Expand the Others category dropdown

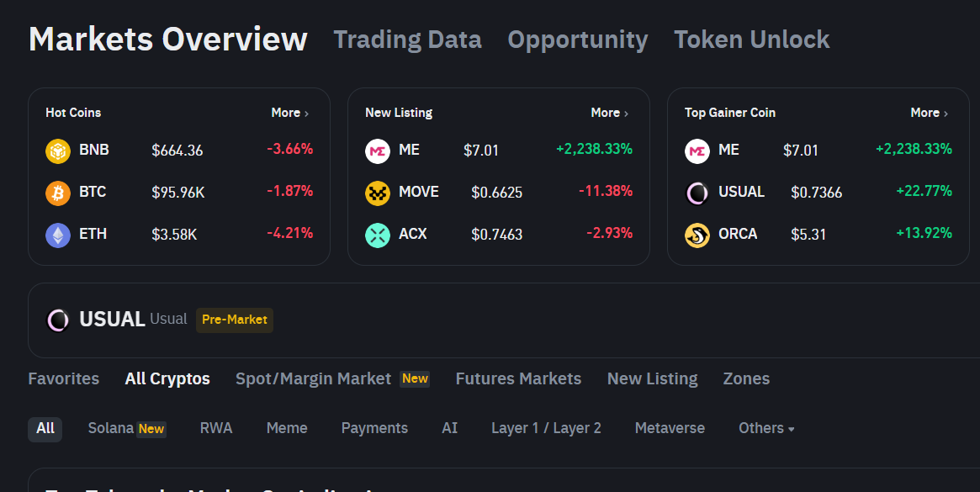click(x=766, y=428)
